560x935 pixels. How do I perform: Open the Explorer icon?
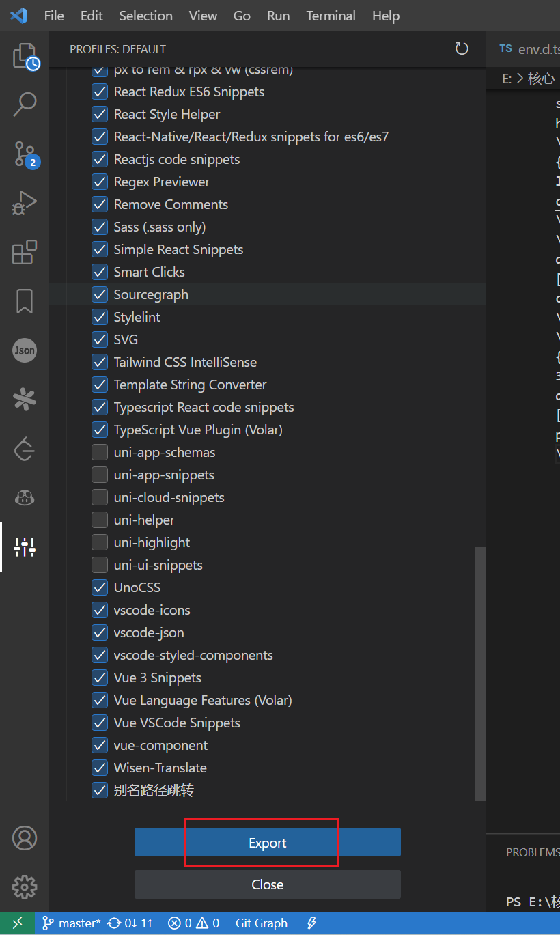coord(25,55)
